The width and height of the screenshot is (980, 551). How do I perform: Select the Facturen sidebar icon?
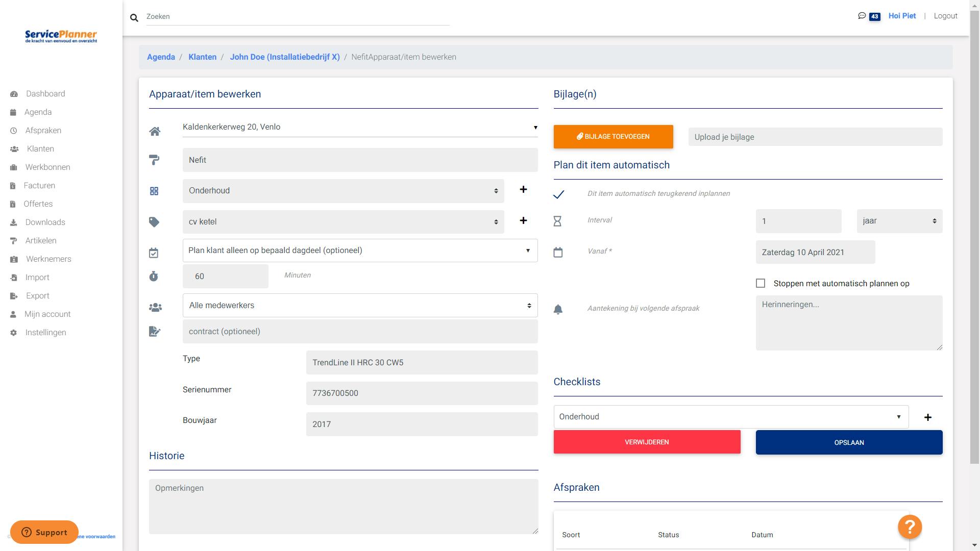12,185
